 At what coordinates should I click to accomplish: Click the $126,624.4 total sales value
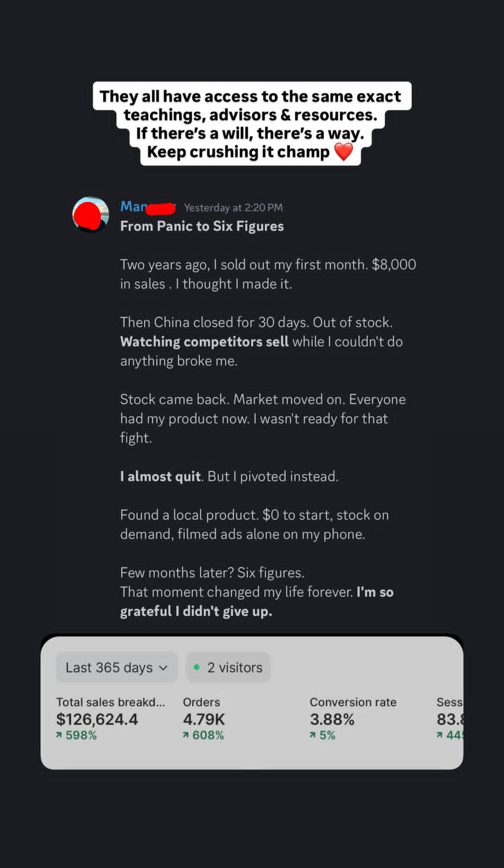click(x=97, y=719)
